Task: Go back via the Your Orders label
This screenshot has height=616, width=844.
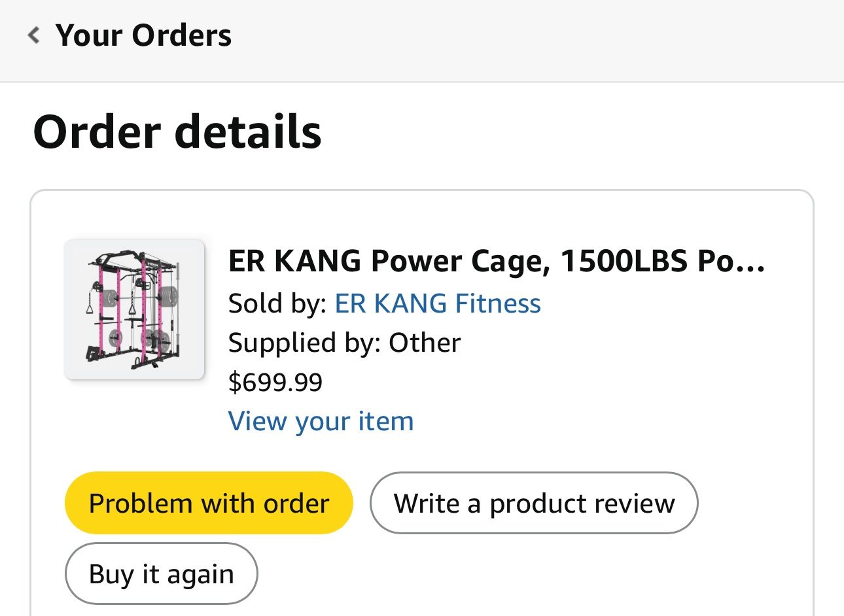Action: pos(143,35)
